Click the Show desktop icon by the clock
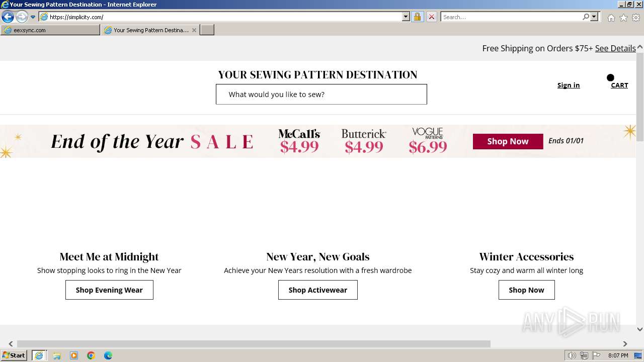 [x=638, y=355]
